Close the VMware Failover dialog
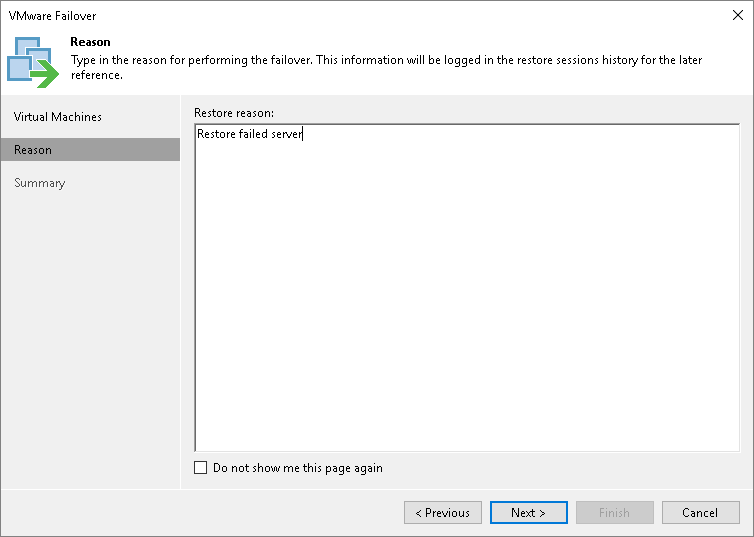 click(738, 15)
